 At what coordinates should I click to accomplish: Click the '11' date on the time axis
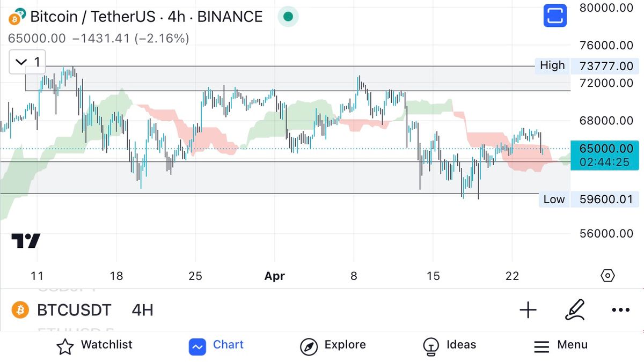click(x=37, y=276)
